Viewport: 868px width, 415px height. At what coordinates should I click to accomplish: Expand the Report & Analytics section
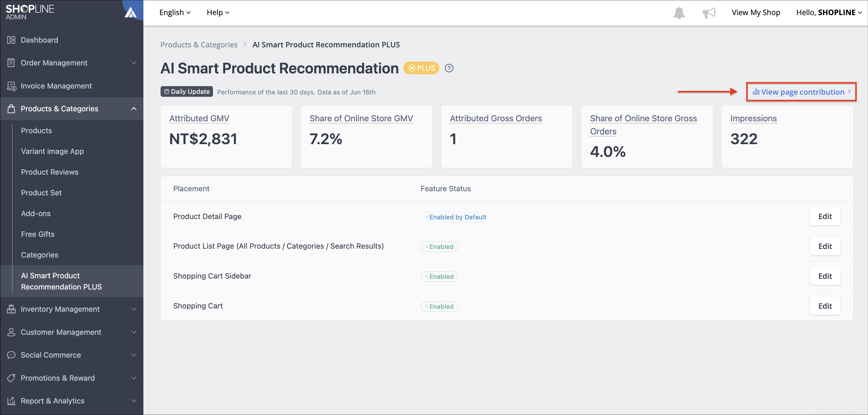pos(134,401)
